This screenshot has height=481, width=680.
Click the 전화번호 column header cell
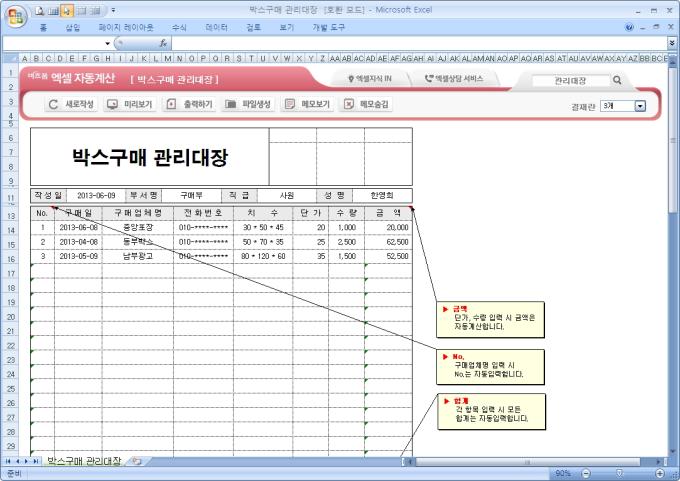[x=203, y=213]
